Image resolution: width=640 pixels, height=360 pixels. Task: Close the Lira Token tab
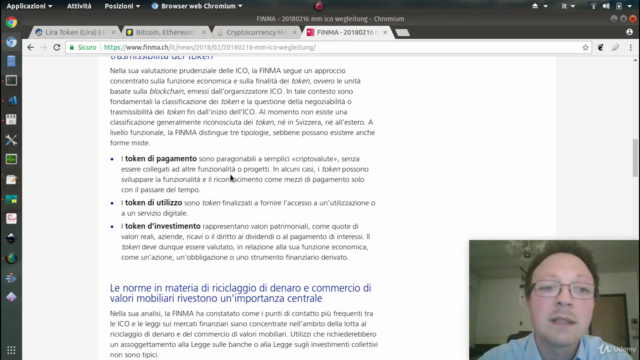pyautogui.click(x=113, y=32)
